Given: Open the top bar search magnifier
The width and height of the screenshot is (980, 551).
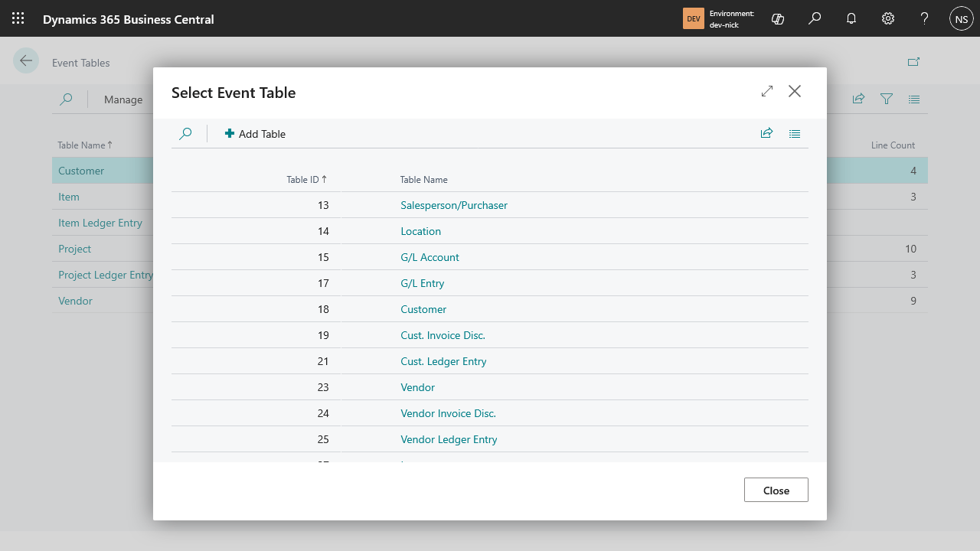Looking at the screenshot, I should point(815,18).
